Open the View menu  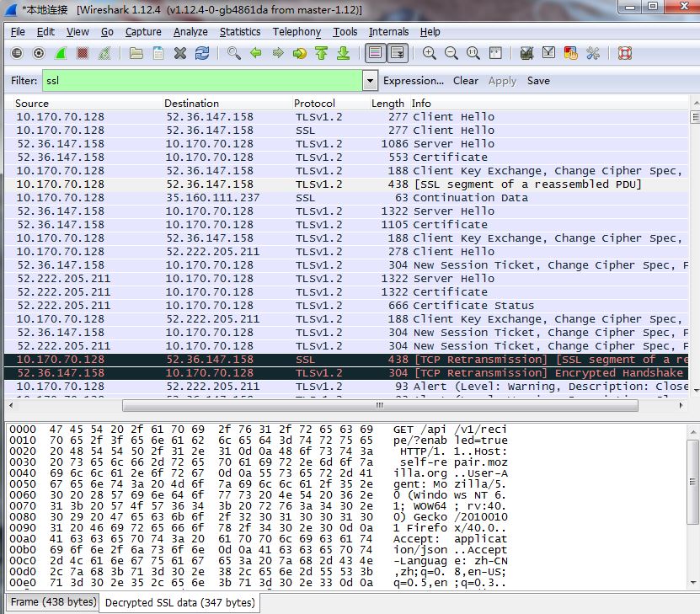pyautogui.click(x=77, y=32)
